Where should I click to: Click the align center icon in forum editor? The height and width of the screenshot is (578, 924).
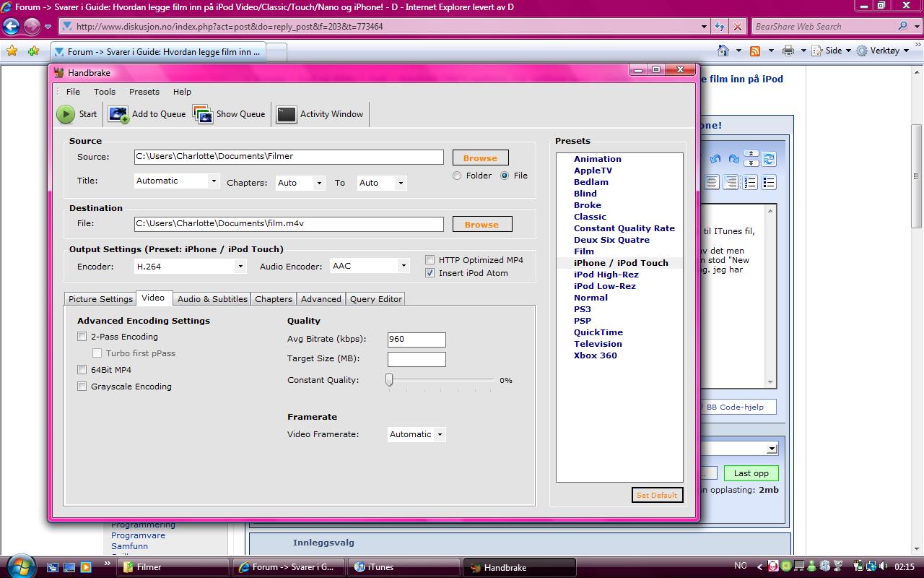[x=712, y=182]
